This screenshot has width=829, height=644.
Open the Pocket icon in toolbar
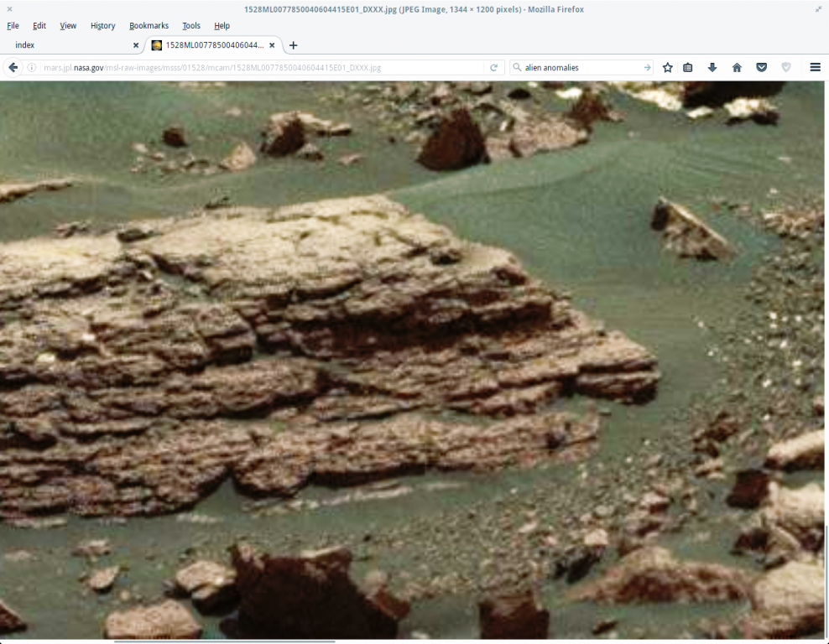point(761,67)
